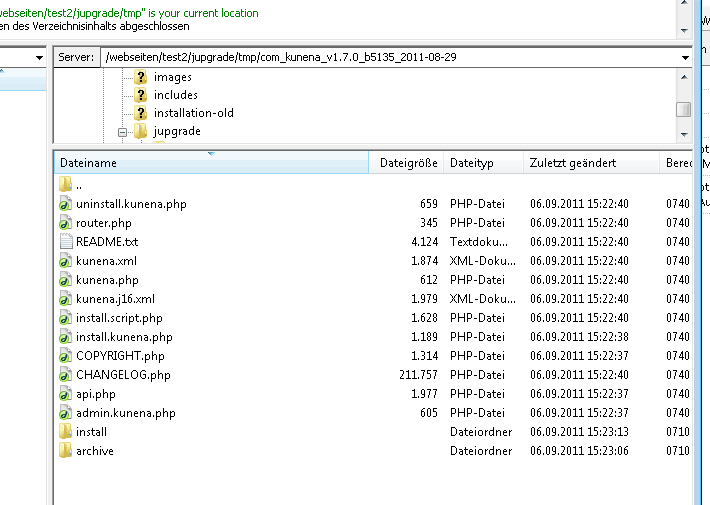Viewport: 710px width, 505px height.
Task: Click the COPYRIGHT.php file icon
Action: point(65,356)
